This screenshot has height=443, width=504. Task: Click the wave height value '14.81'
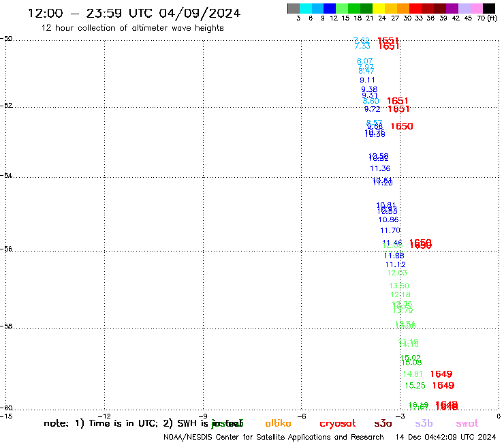click(x=413, y=374)
